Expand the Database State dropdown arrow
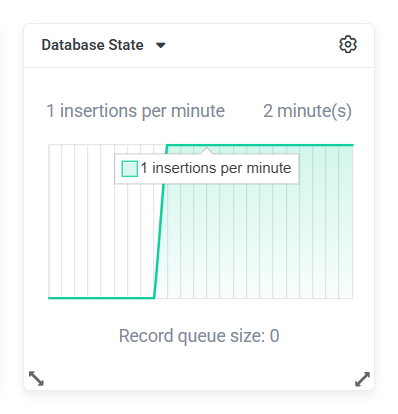Viewport: 398px width, 414px height. 161,45
